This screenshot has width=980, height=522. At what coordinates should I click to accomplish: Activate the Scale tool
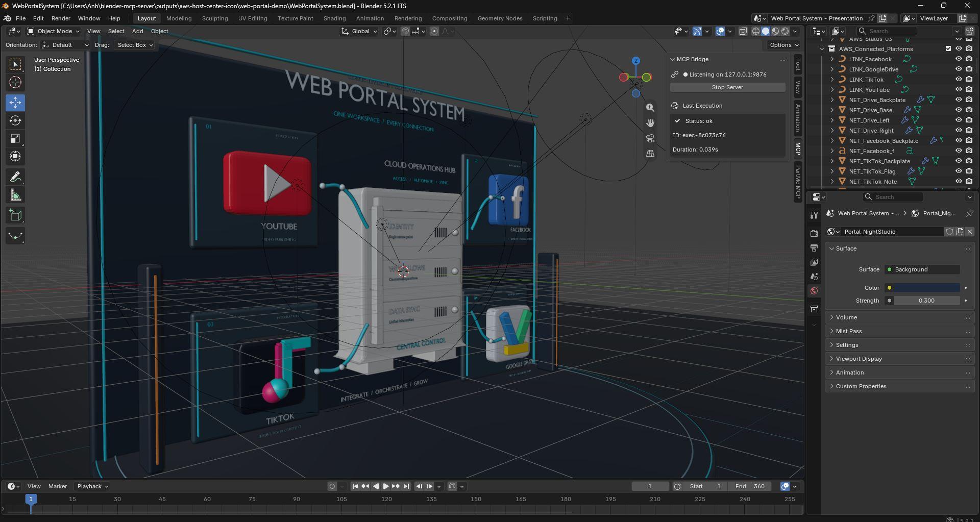[x=15, y=138]
